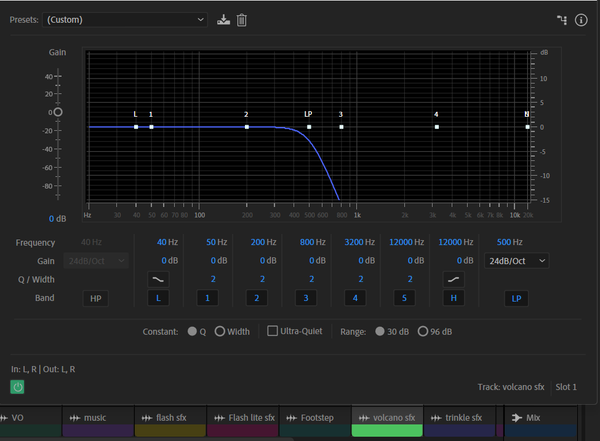This screenshot has width=600, height=441.
Task: Switch to the music track tab
Action: (97, 418)
